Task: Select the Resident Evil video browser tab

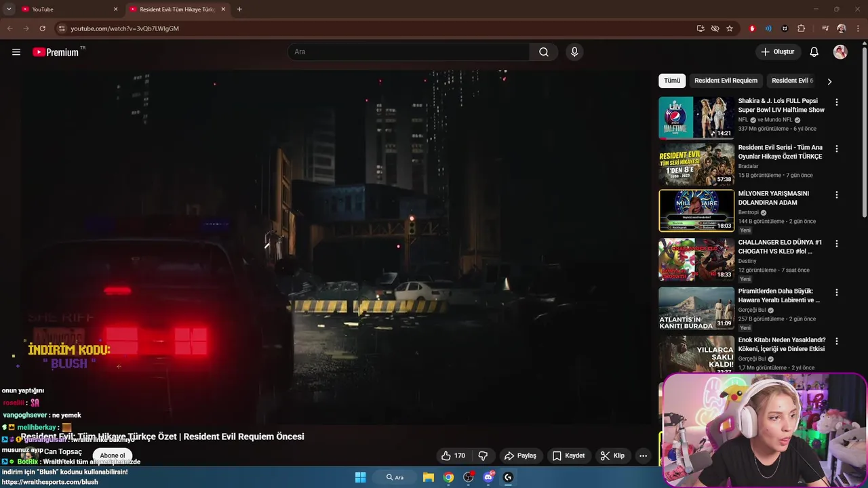Action: (x=178, y=9)
